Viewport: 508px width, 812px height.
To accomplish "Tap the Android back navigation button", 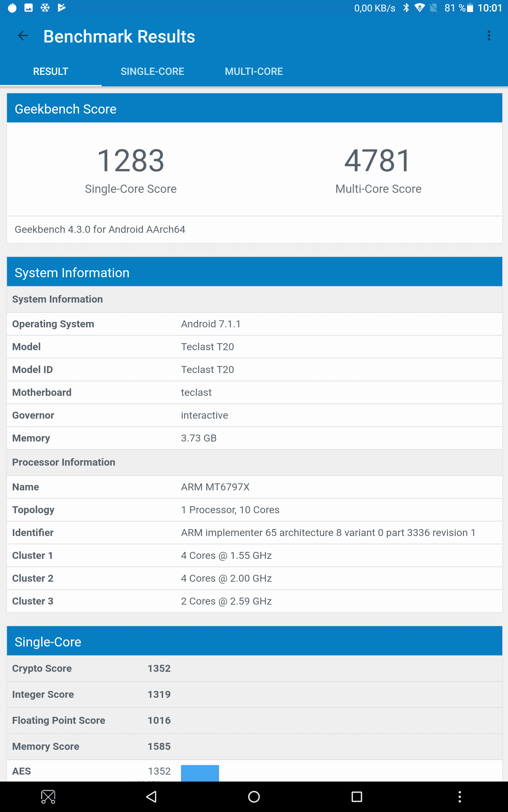I will coord(151,796).
